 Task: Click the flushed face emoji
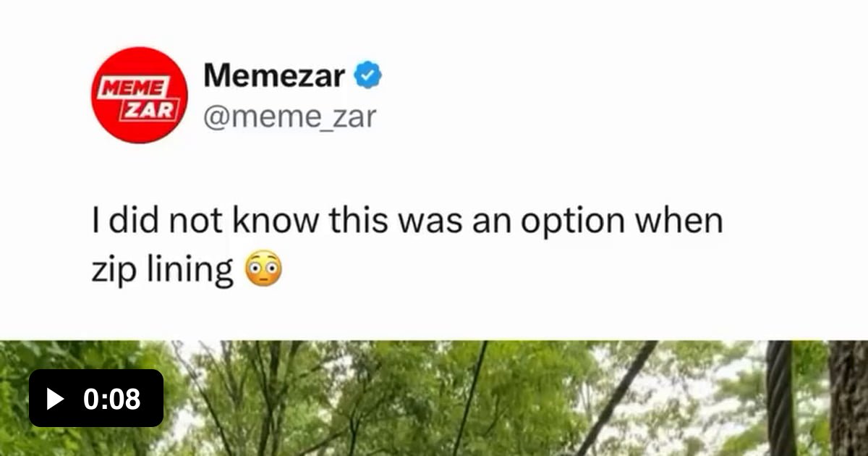pyautogui.click(x=264, y=270)
